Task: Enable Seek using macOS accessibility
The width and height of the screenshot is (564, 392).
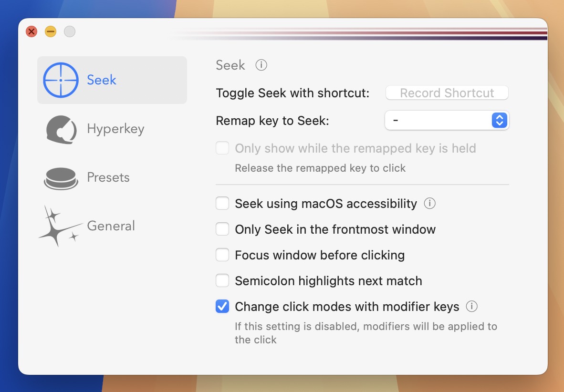Action: [x=222, y=203]
